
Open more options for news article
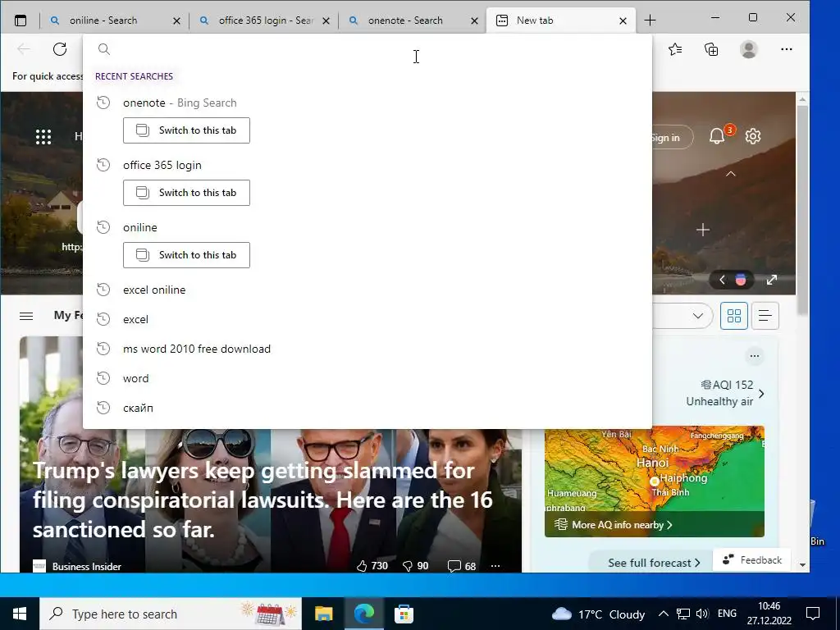point(495,566)
